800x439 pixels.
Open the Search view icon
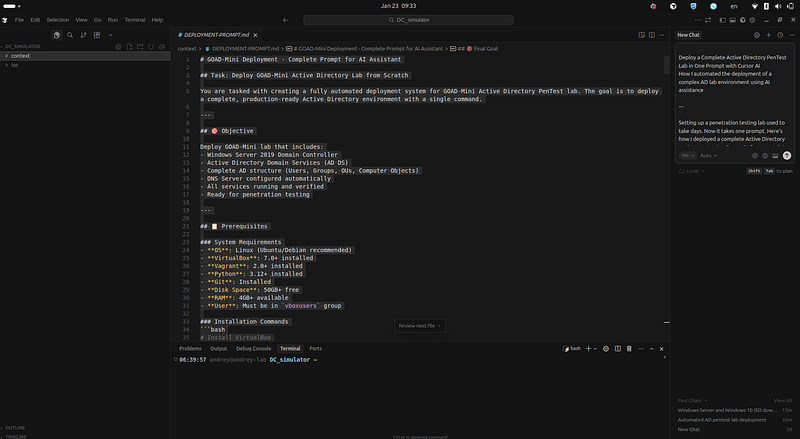click(70, 35)
